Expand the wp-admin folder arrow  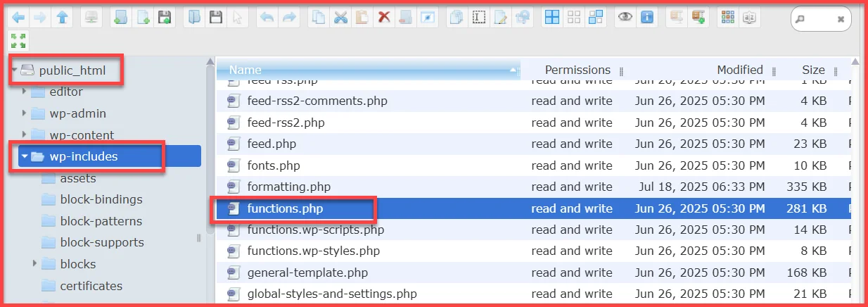[x=25, y=113]
